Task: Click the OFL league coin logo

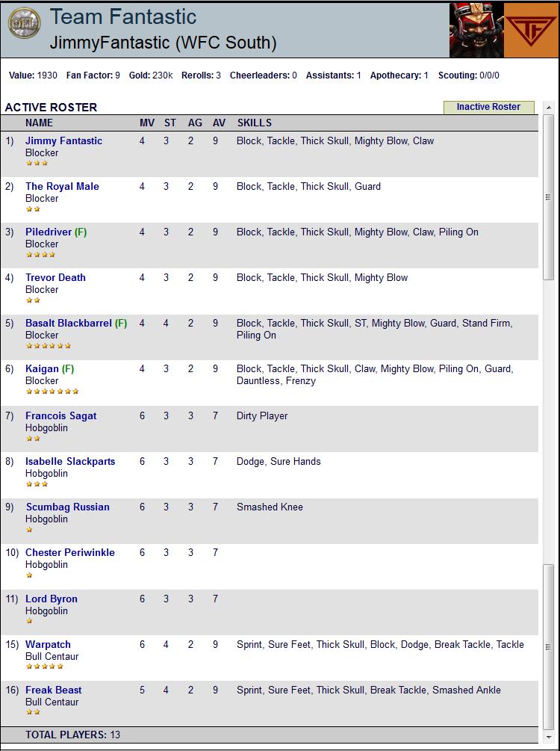Action: [25, 22]
